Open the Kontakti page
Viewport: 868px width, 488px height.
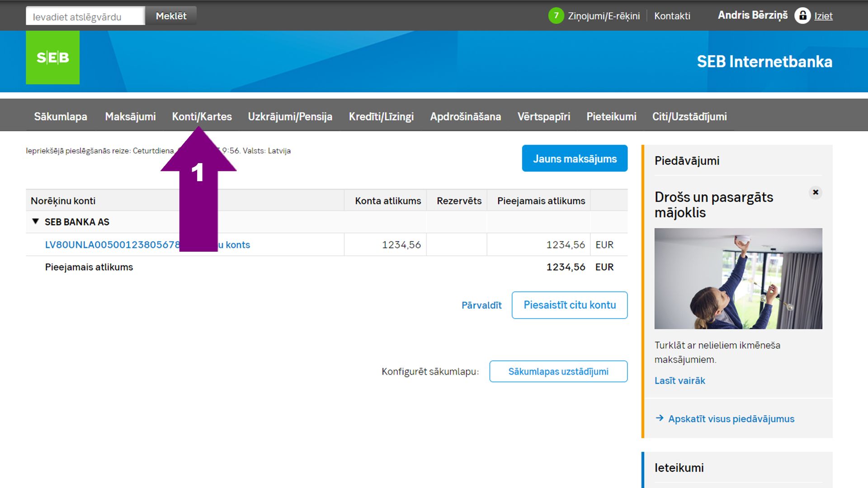tap(672, 16)
